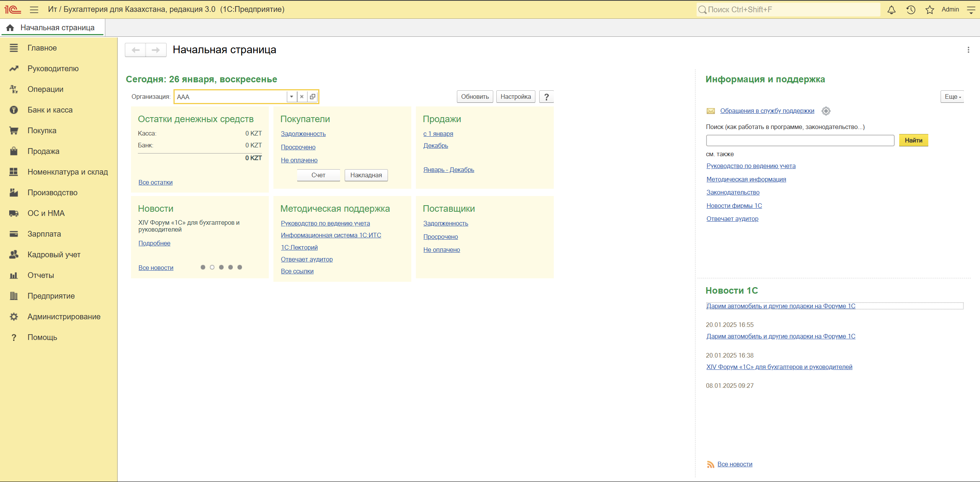Click the Организация text field with ААА
This screenshot has width=980, height=482.
click(231, 97)
